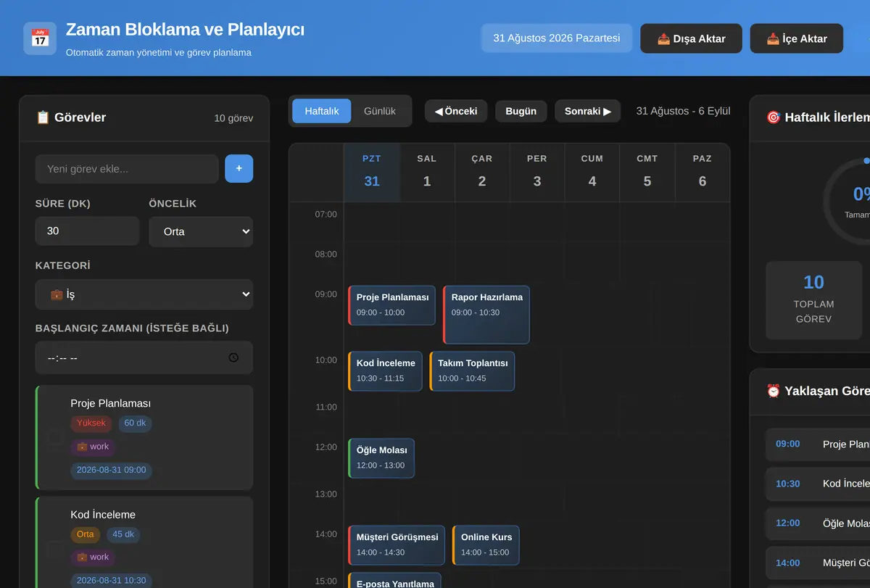Open time picker clock icon
This screenshot has width=870, height=588.
233,357
